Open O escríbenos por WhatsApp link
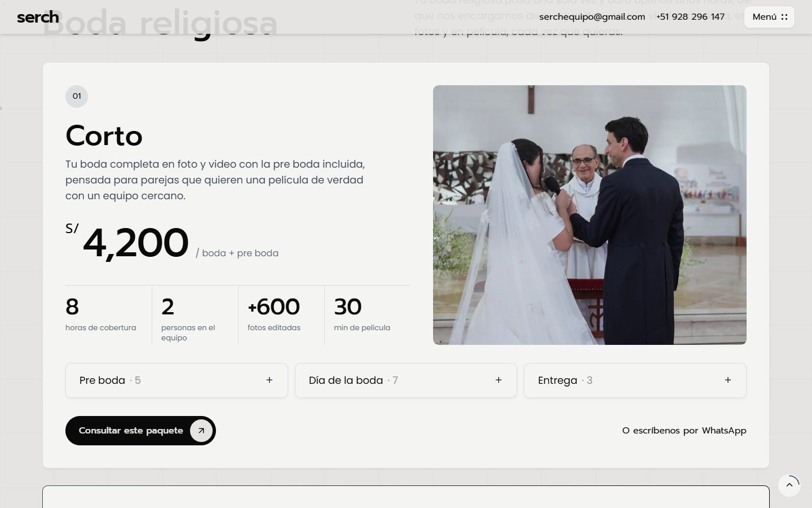The image size is (812, 508). click(684, 431)
